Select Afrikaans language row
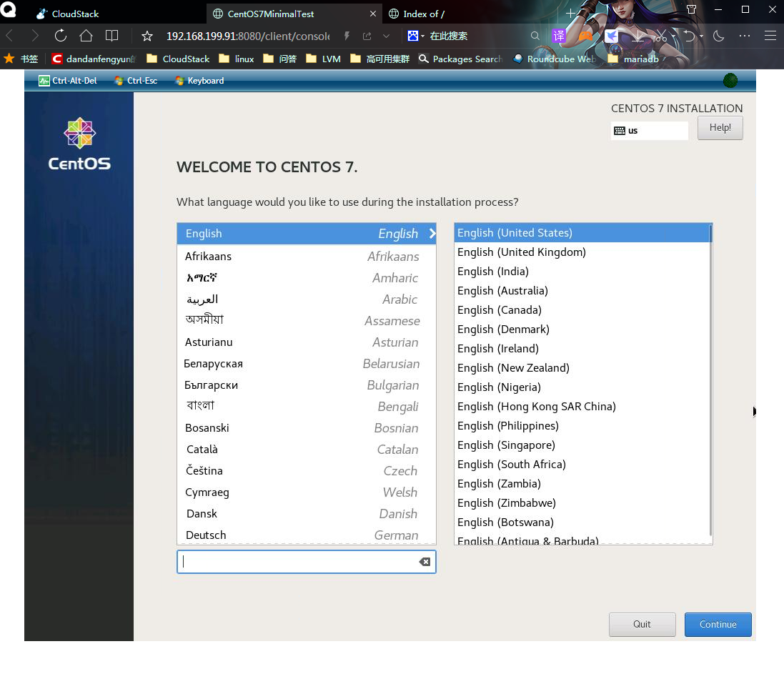Viewport: 784px width, 674px height. [306, 257]
